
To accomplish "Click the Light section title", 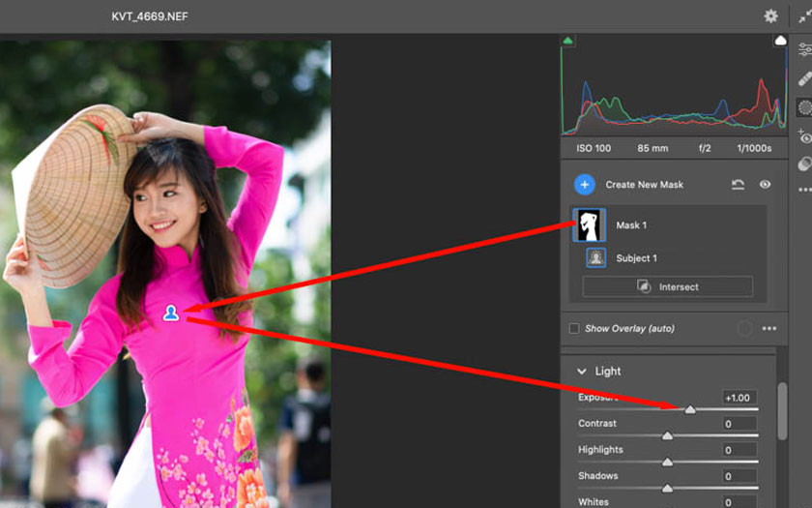I will (607, 372).
